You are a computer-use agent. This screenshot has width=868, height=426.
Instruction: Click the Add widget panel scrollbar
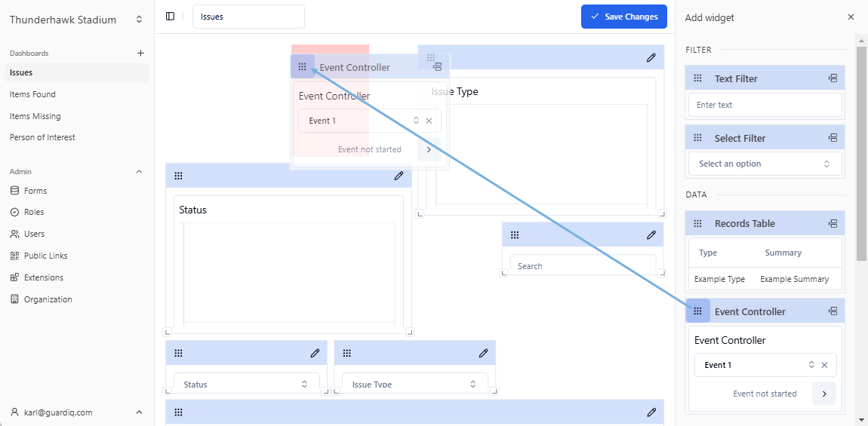[861, 151]
